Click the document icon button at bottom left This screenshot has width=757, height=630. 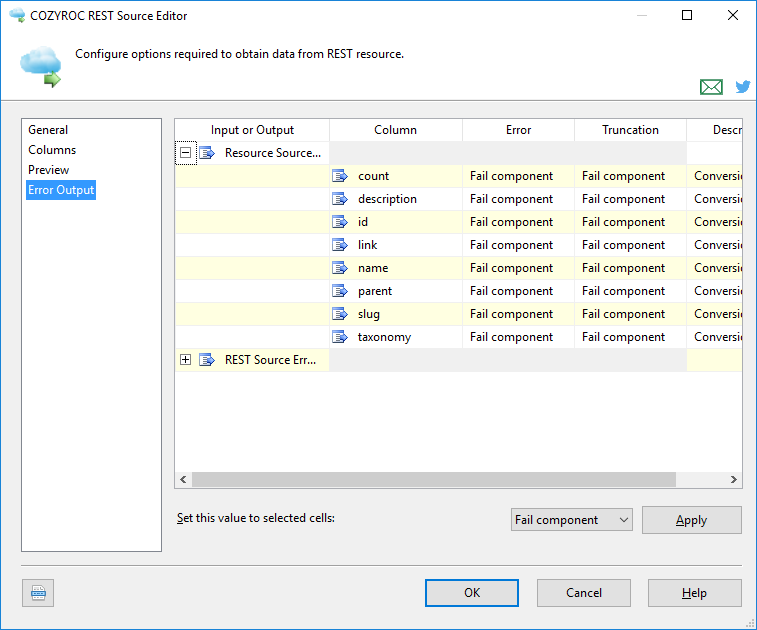38,593
